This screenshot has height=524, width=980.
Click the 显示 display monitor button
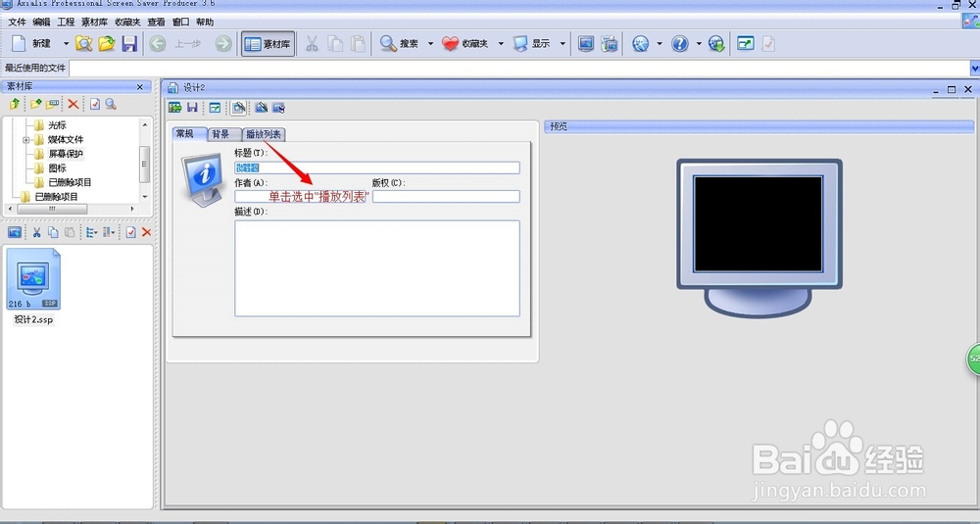532,44
